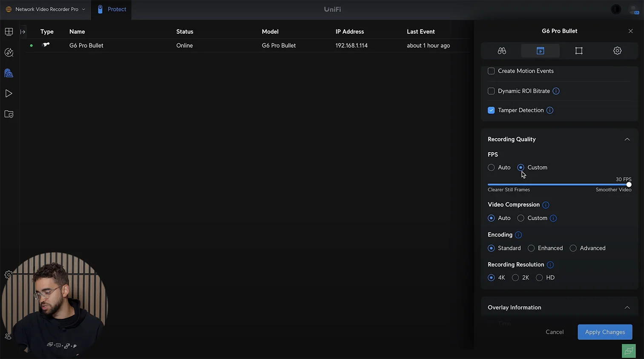Sort by Last Event column header

pyautogui.click(x=421, y=31)
